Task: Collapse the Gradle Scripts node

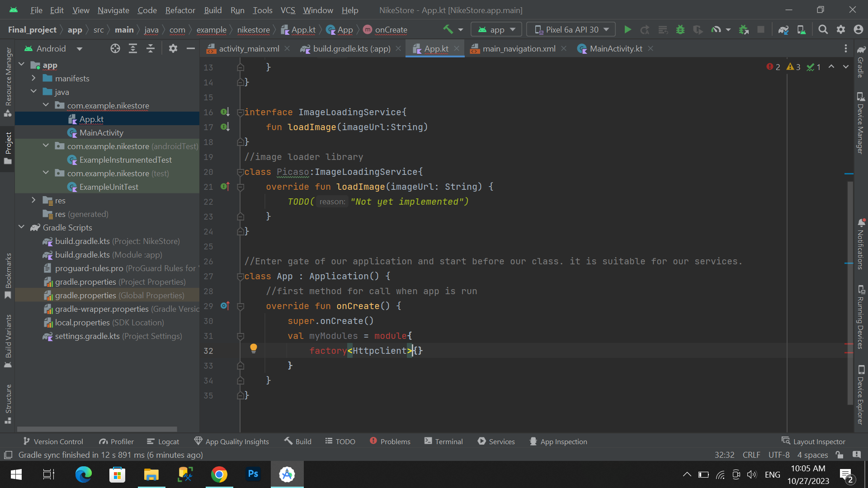Action: [x=21, y=227]
